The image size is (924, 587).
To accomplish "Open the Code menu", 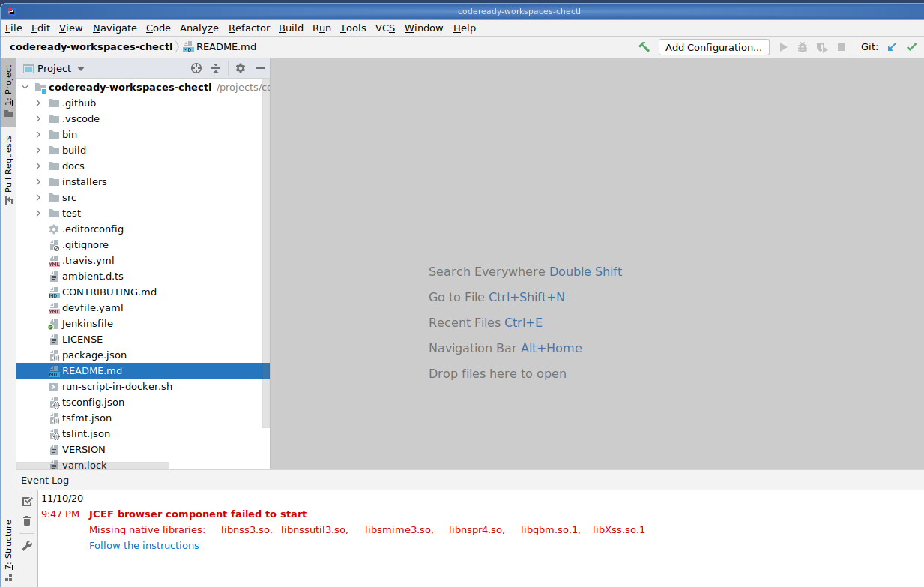I will pos(158,28).
